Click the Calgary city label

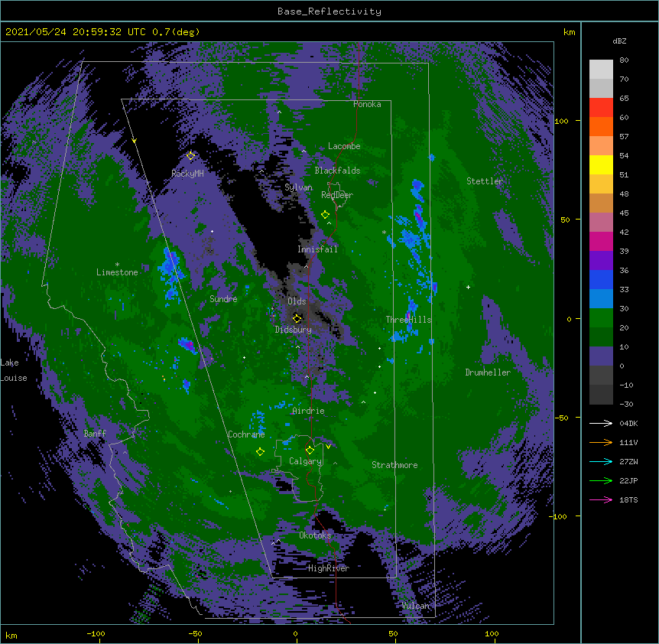coord(305,461)
